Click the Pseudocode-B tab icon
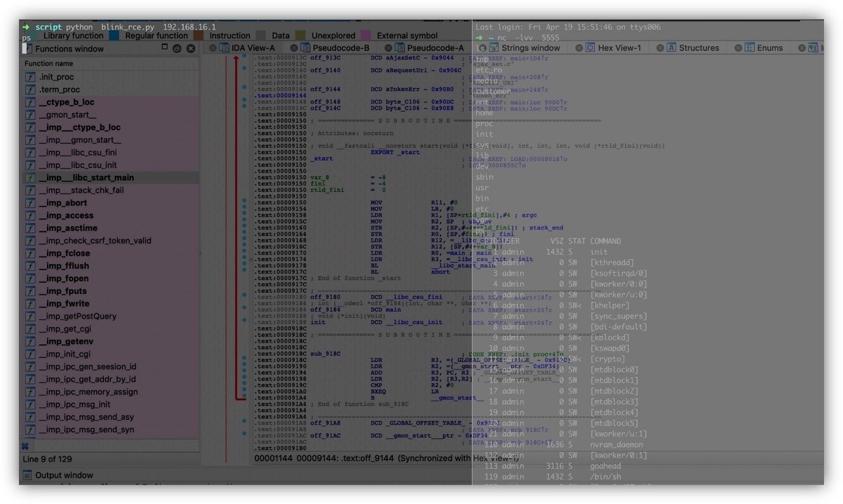Viewport: 843px width, 504px height. point(305,47)
